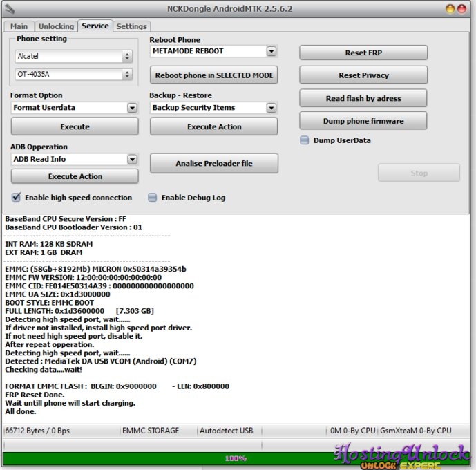
Task: Uncheck Enable high speed connection
Action: [16, 198]
